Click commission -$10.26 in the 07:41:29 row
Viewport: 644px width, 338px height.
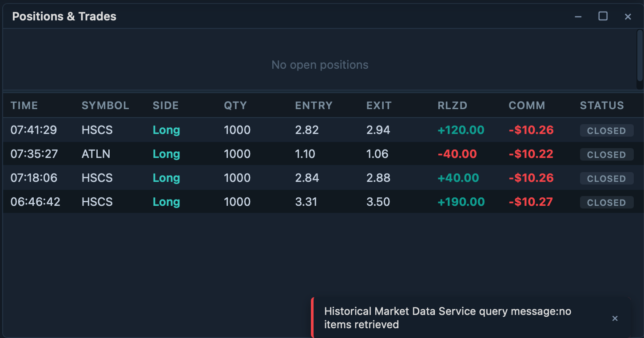point(531,130)
